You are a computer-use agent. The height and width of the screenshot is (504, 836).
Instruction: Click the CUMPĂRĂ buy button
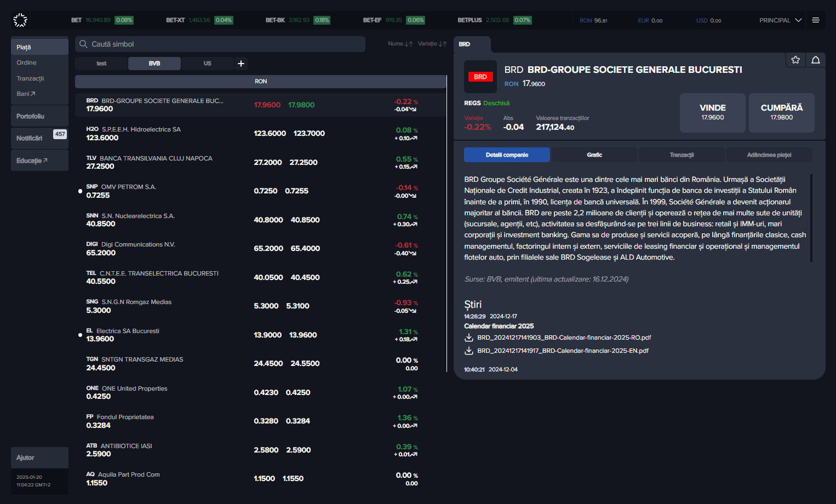[x=782, y=112]
